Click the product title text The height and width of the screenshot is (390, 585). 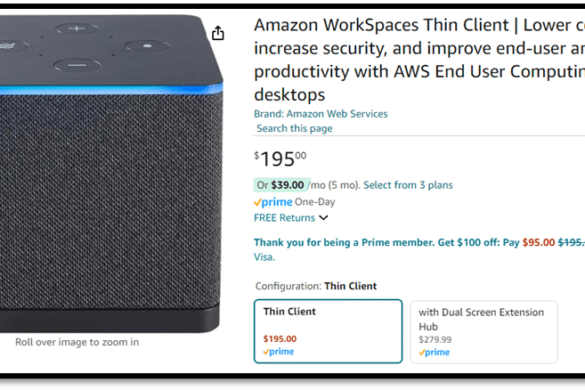[x=419, y=60]
